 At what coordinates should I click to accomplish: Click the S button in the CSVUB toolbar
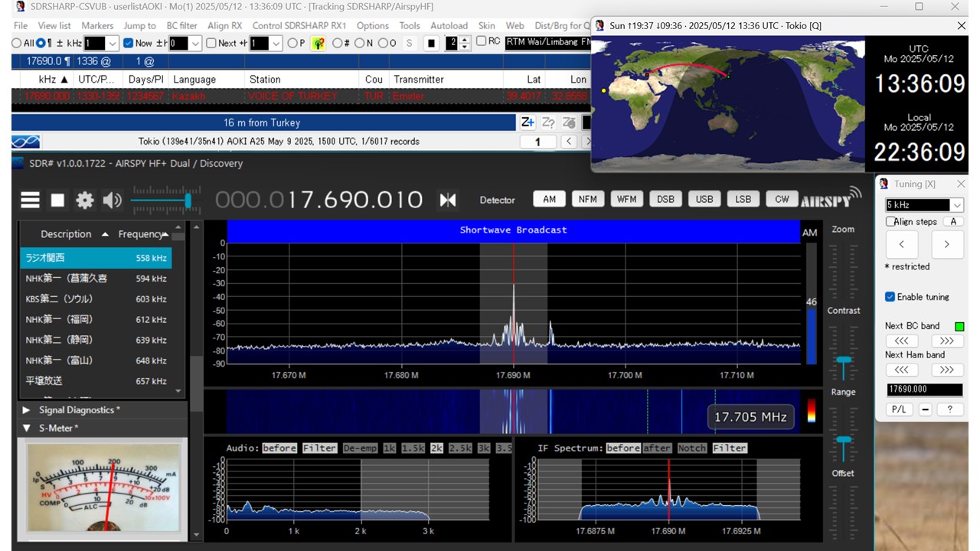pyautogui.click(x=409, y=43)
